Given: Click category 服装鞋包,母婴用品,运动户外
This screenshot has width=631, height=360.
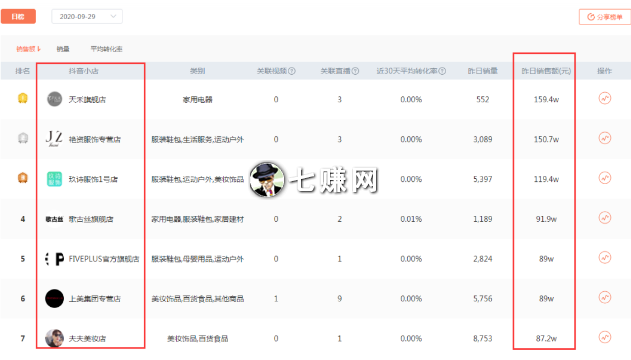Looking at the screenshot, I should click(198, 259).
